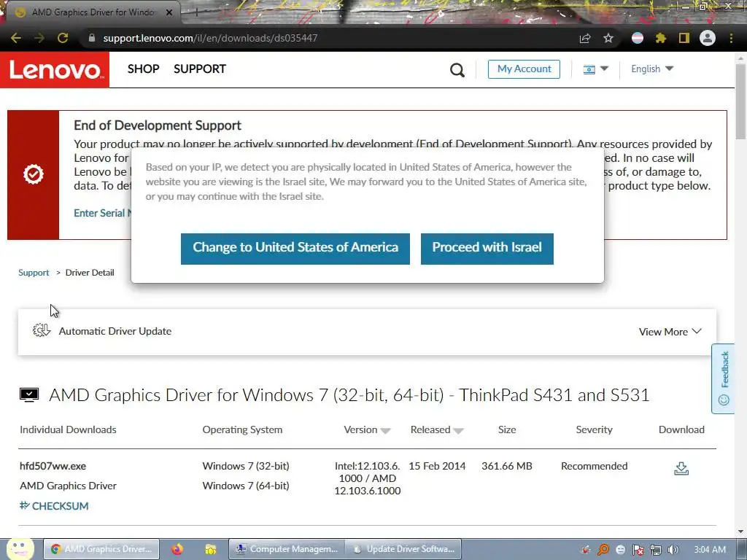This screenshot has width=747, height=560.
Task: Switch to Computer Management taskbar window
Action: tap(287, 549)
